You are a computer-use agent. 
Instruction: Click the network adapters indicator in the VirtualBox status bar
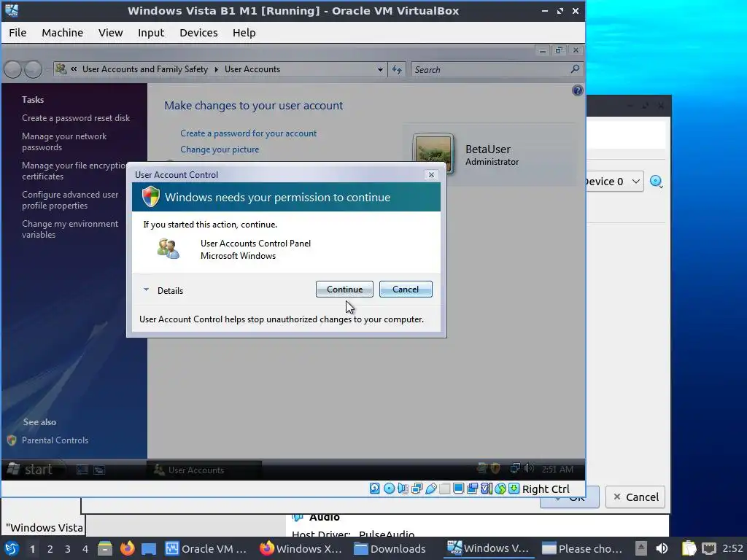pyautogui.click(x=417, y=489)
